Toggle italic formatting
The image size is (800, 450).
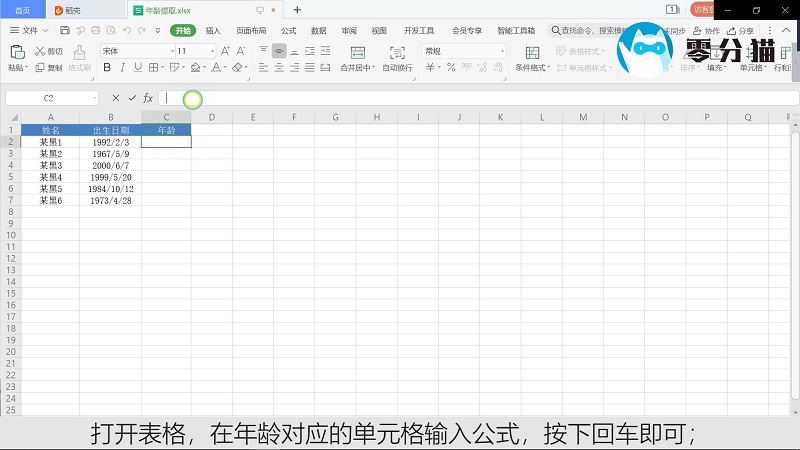click(122, 68)
